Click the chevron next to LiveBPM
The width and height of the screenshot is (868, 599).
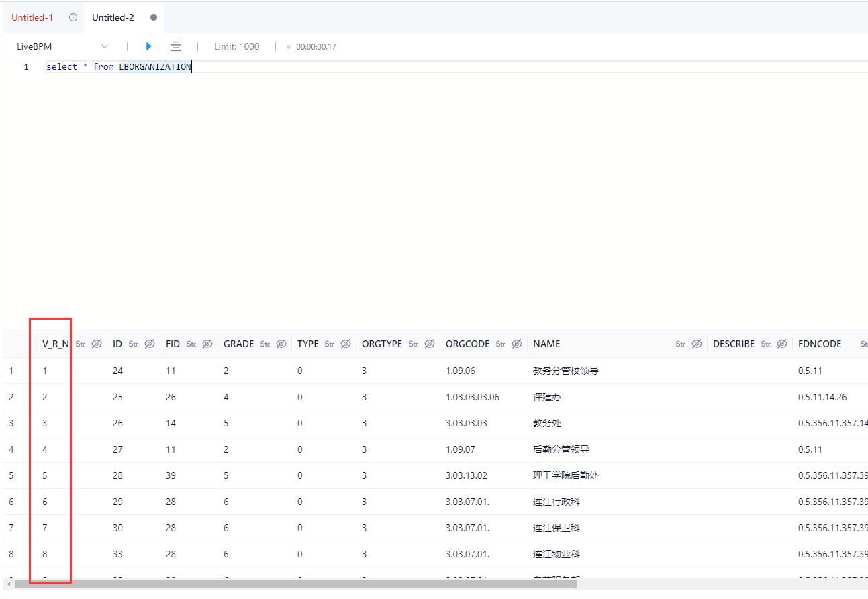pyautogui.click(x=104, y=46)
